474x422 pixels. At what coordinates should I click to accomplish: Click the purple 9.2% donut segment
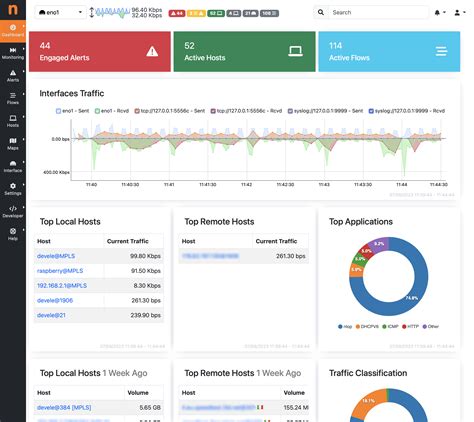(x=380, y=244)
